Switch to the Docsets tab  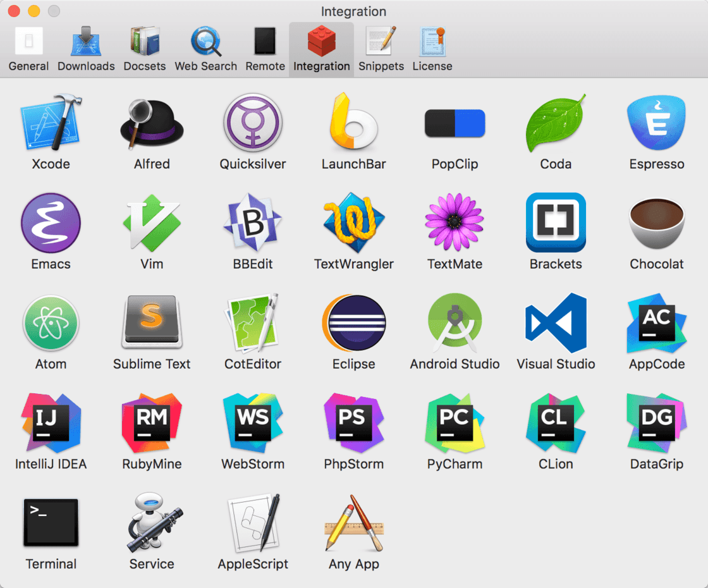coord(145,49)
